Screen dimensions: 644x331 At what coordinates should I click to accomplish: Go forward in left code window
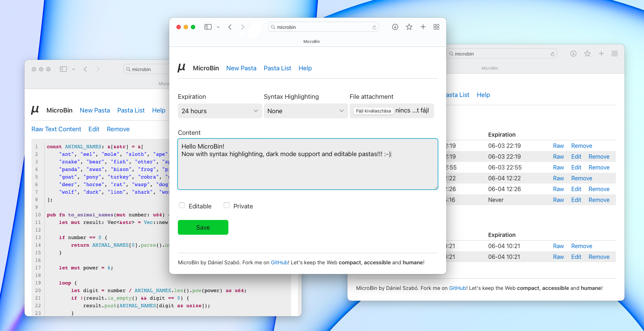click(98, 69)
